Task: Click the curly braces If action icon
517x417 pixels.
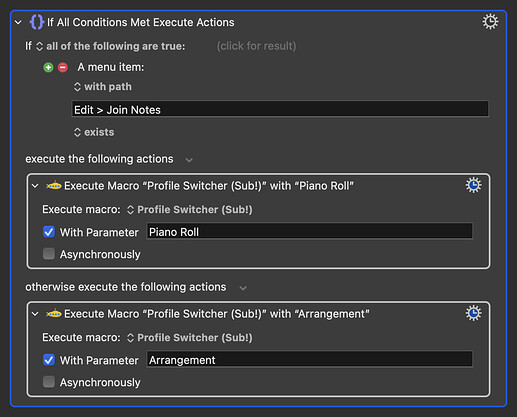Action: pos(37,22)
